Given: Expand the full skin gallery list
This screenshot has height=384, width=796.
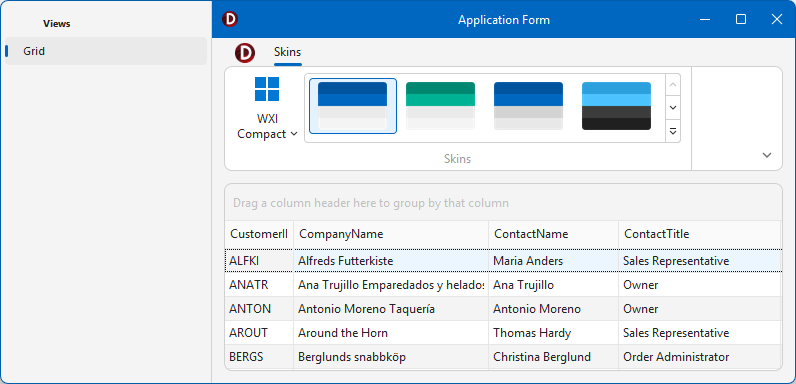Looking at the screenshot, I should pyautogui.click(x=673, y=131).
